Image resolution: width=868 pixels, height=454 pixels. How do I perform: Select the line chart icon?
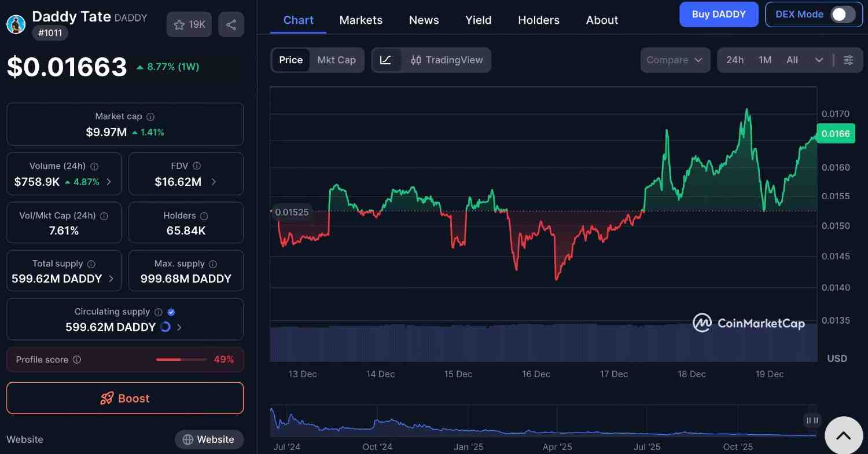(386, 60)
